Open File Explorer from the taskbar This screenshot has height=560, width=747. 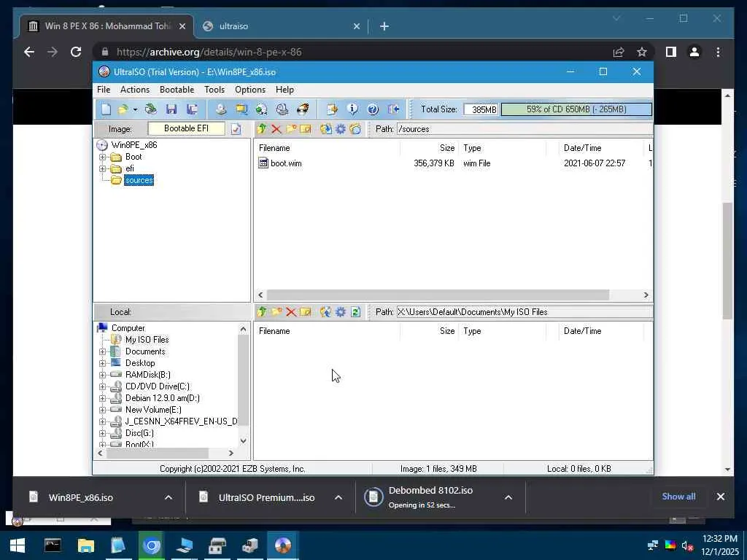click(86, 545)
